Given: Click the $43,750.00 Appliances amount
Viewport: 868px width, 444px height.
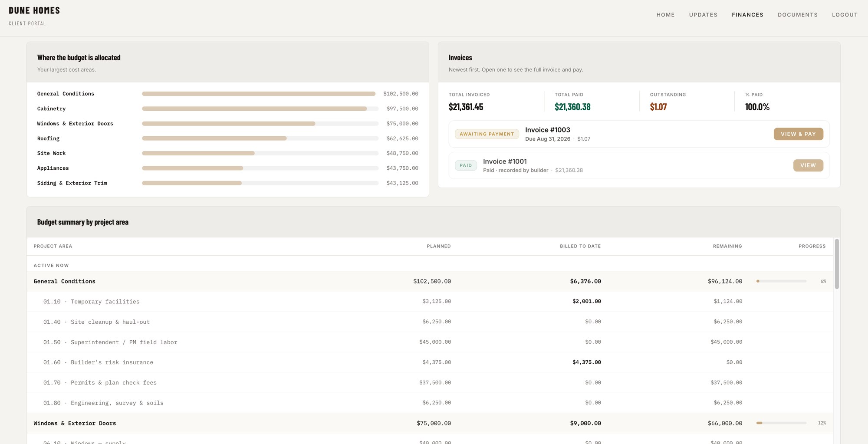Looking at the screenshot, I should [402, 168].
